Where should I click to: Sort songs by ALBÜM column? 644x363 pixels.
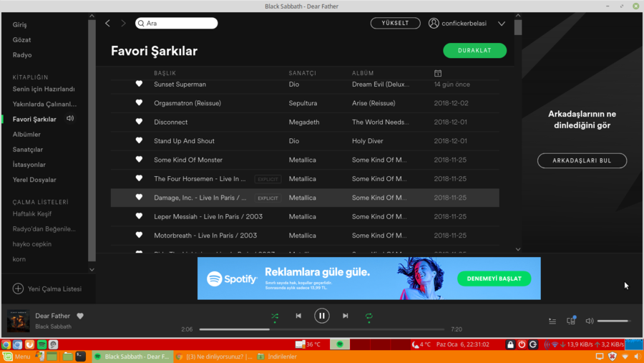pos(363,73)
